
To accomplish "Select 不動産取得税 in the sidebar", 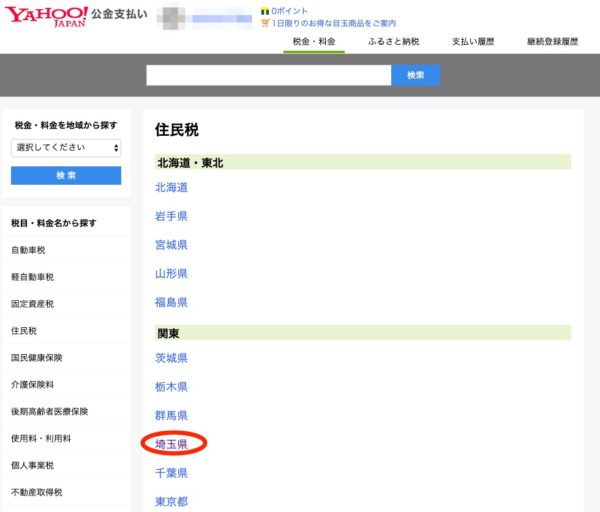I will pyautogui.click(x=36, y=492).
